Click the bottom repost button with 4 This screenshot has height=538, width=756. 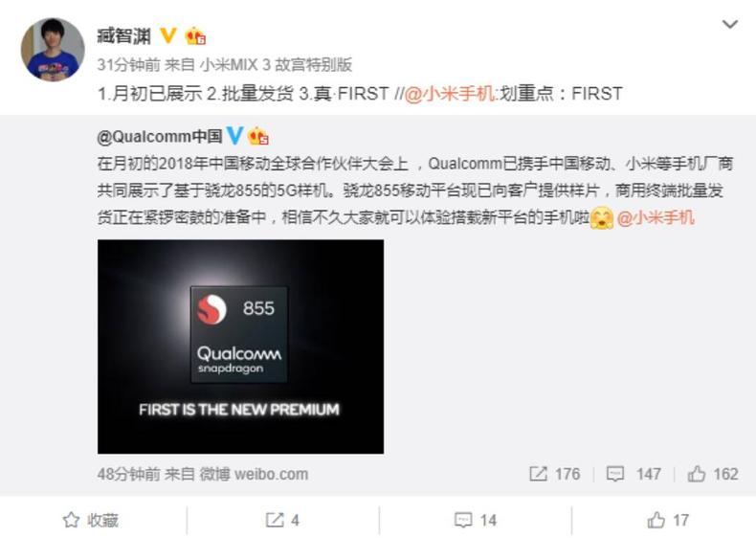[x=282, y=520]
